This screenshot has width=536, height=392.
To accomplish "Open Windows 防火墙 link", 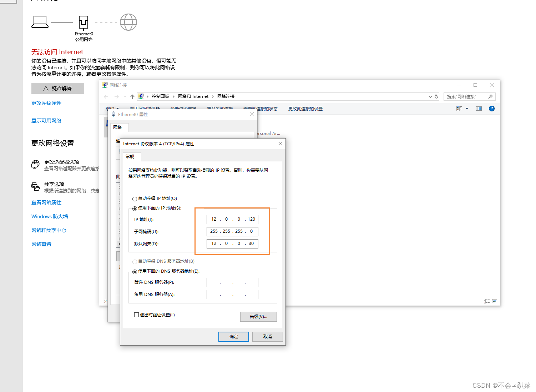I will click(x=50, y=216).
